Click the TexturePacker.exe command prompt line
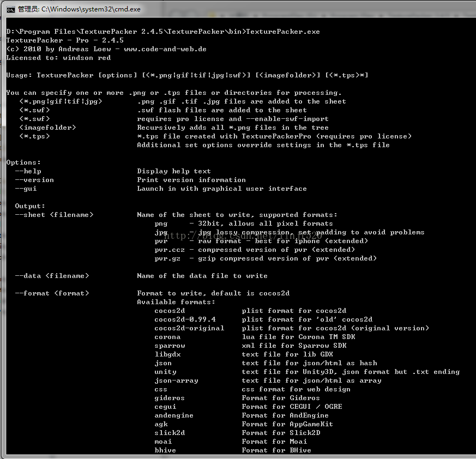Viewport: 476px width, 459px height. pyautogui.click(x=163, y=32)
